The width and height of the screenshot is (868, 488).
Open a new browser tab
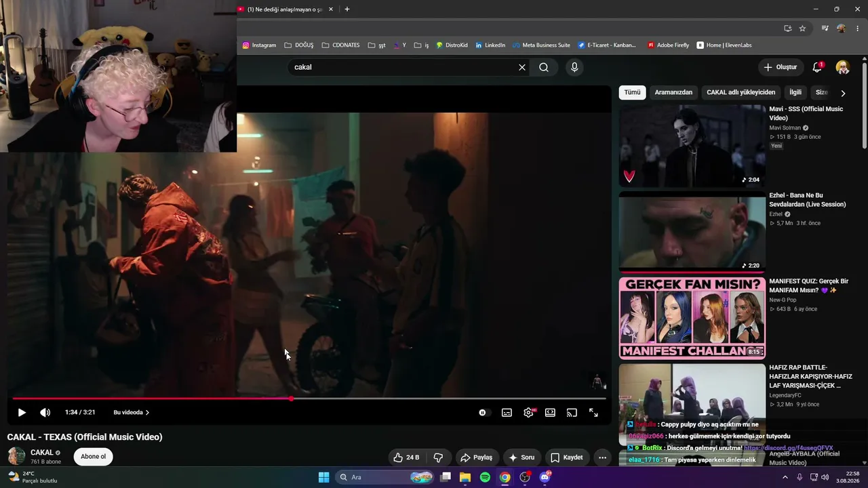347,9
